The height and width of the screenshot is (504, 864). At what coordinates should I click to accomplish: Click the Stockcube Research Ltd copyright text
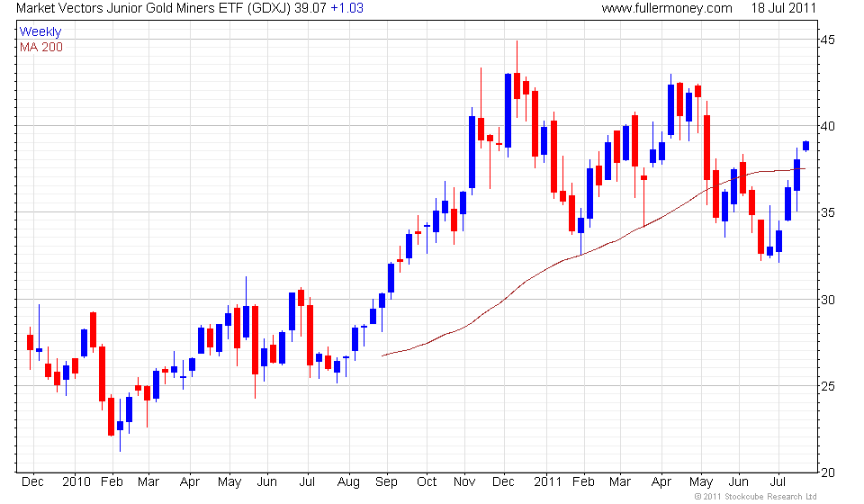point(755,497)
